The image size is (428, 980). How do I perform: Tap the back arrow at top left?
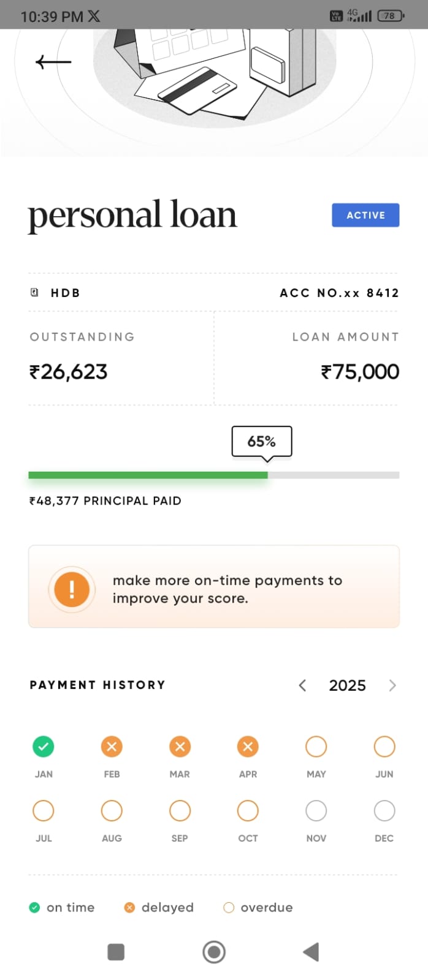tap(53, 62)
